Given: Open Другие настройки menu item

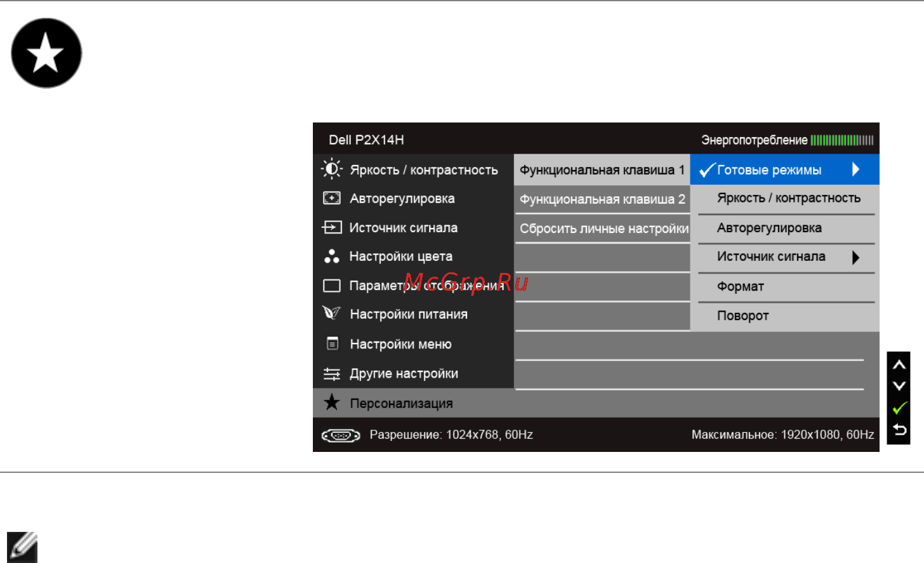Looking at the screenshot, I should point(413,374).
